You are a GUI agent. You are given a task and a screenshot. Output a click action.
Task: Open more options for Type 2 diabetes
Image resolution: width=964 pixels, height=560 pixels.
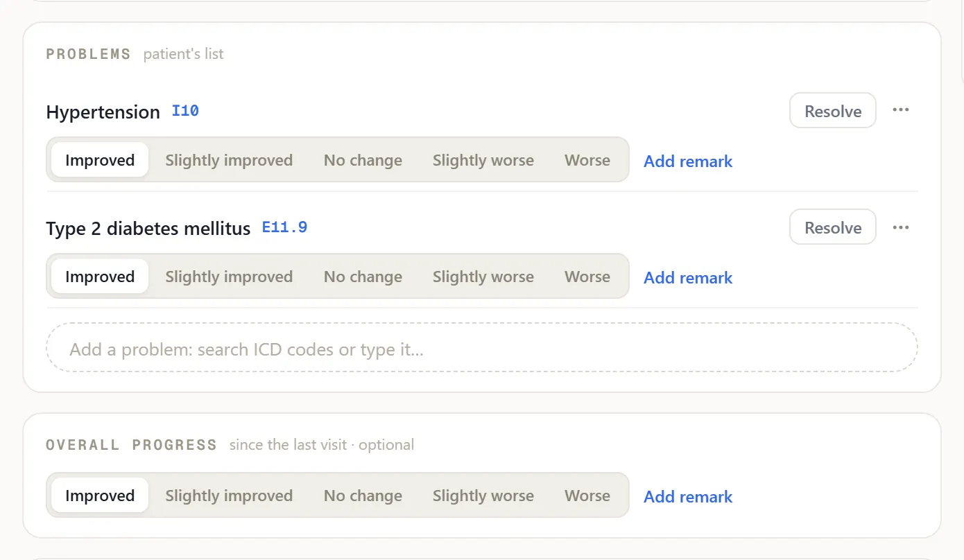tap(900, 227)
